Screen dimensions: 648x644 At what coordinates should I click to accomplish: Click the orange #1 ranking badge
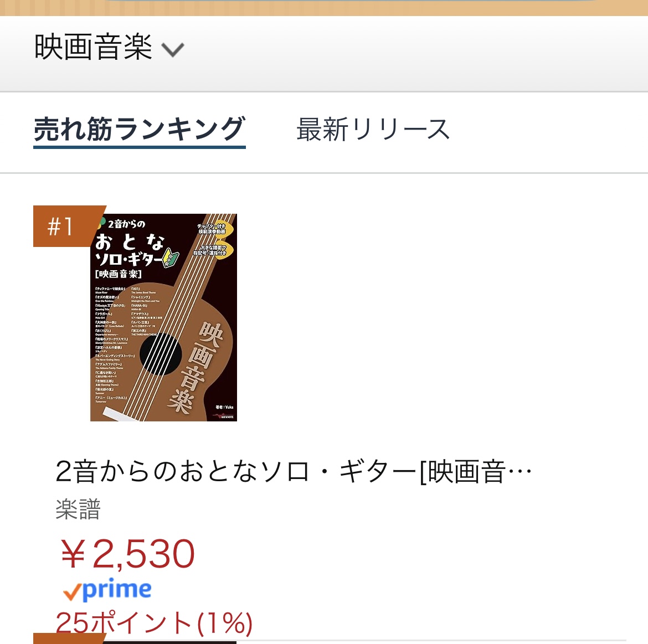62,226
